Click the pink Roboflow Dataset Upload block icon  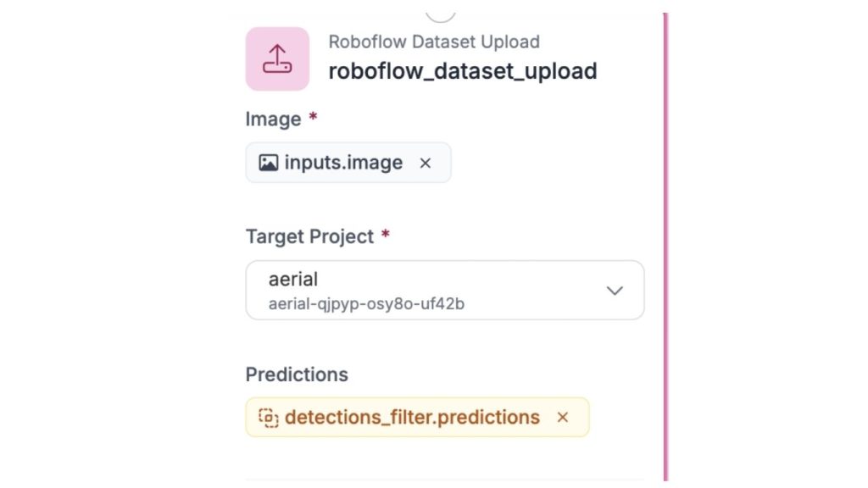(x=277, y=58)
